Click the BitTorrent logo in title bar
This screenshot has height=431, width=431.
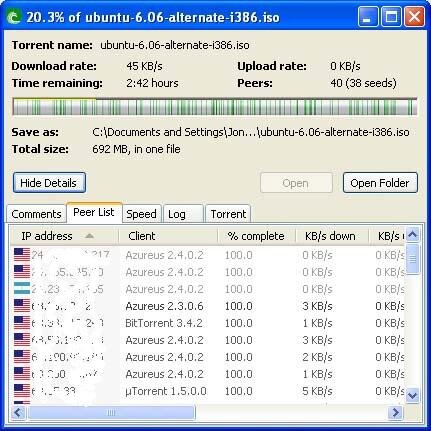pos(14,17)
